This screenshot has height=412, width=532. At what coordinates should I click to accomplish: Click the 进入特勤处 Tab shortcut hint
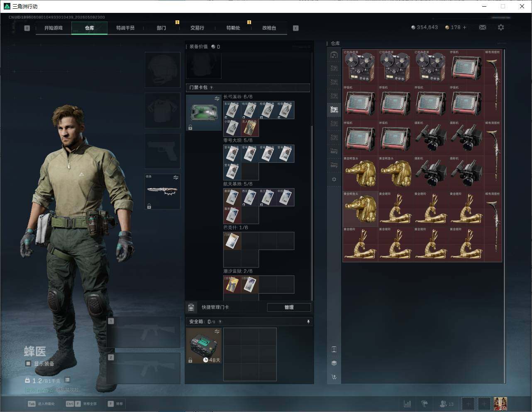coord(41,404)
